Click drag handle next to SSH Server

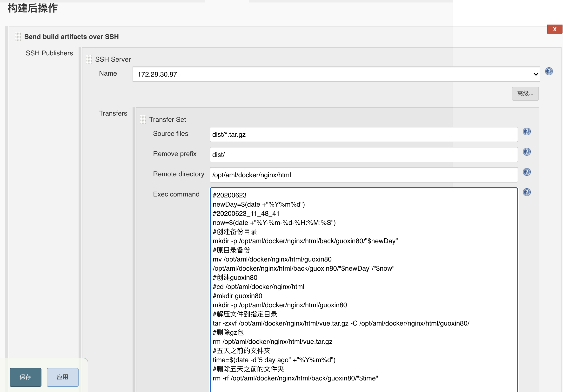click(x=89, y=59)
